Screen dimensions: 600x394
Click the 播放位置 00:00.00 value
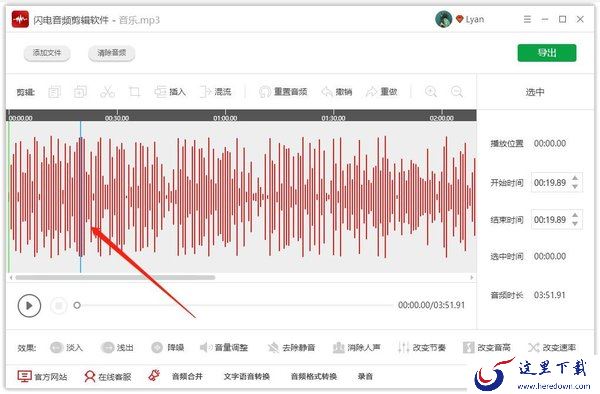[x=550, y=143]
